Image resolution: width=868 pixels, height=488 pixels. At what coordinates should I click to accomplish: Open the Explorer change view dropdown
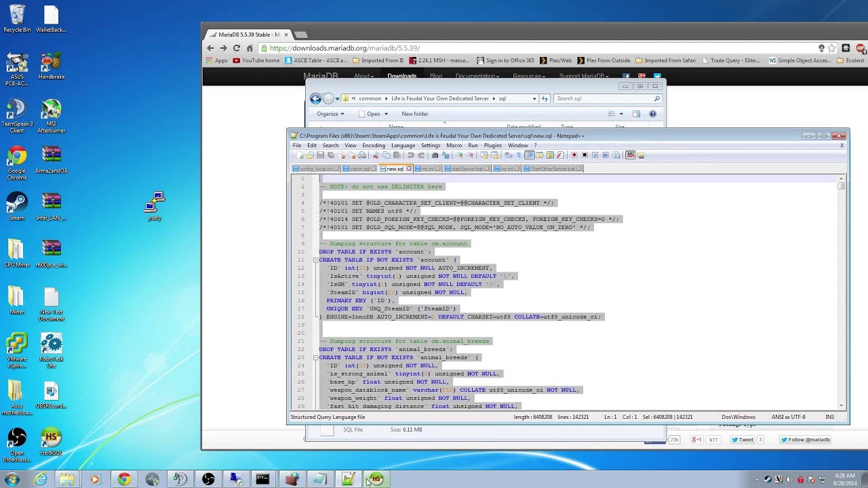coord(620,114)
